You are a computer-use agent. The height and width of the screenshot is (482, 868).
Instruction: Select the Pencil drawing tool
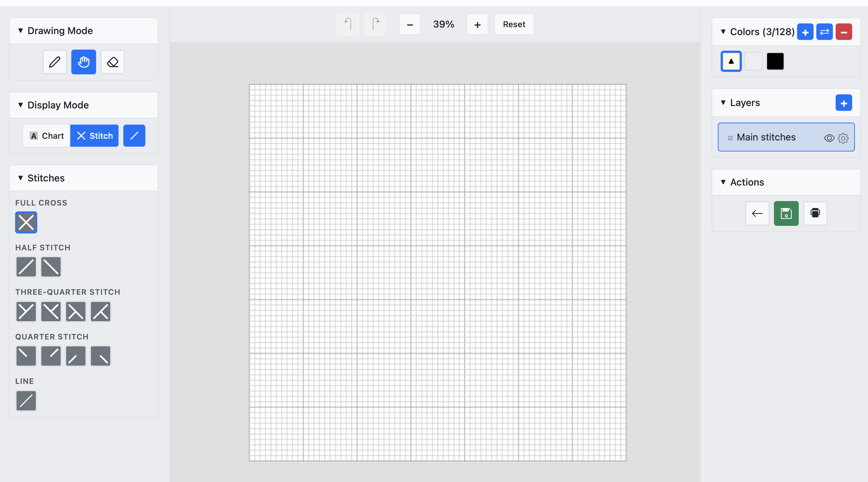54,62
